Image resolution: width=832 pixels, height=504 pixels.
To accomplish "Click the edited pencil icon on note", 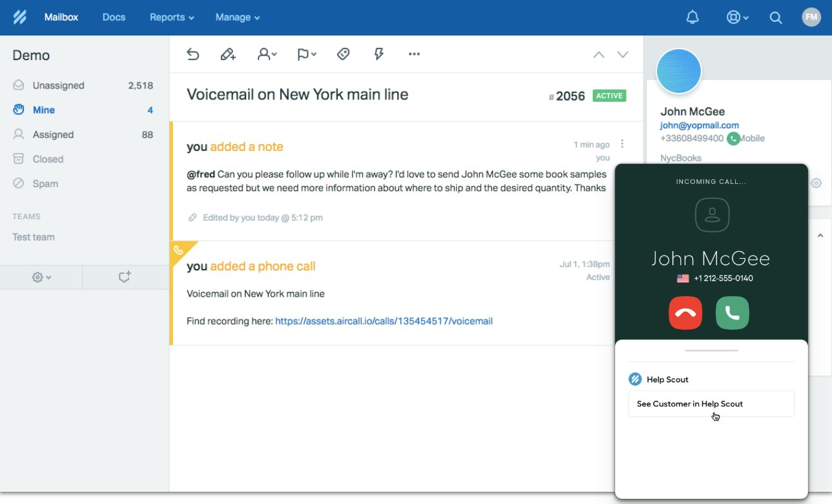I will pyautogui.click(x=192, y=217).
